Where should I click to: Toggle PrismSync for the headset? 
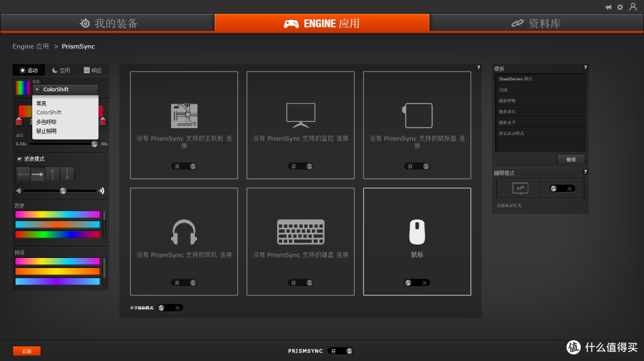184,282
